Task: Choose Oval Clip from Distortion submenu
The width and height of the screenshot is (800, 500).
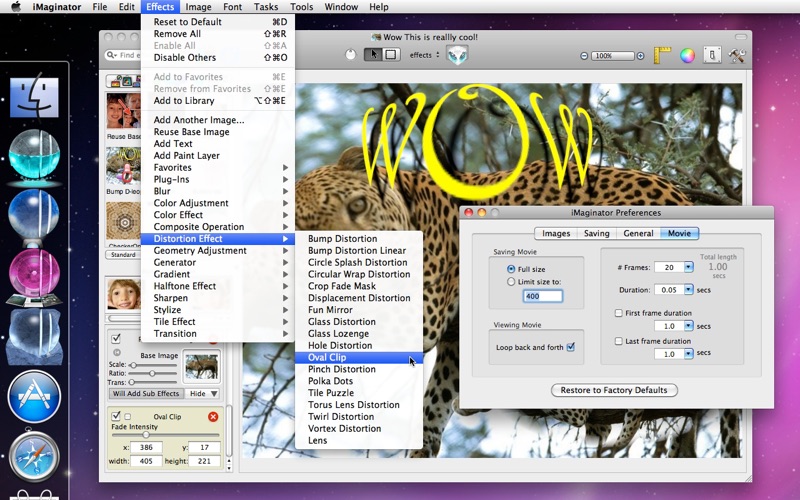Action: (359, 357)
